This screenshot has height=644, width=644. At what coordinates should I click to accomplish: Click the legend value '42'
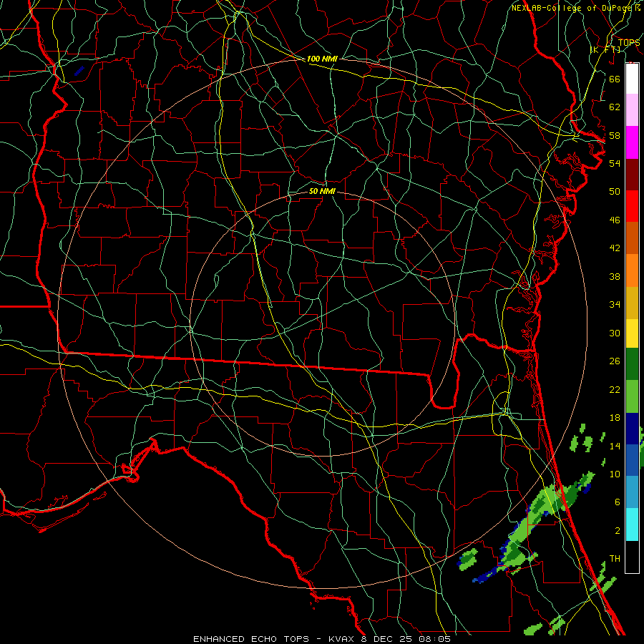tap(615, 248)
